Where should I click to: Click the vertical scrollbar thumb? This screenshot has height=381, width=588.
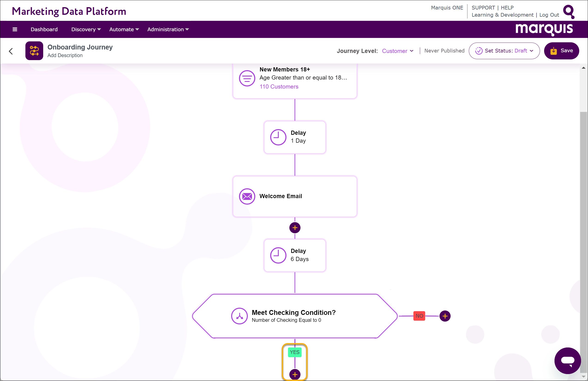tap(583, 242)
